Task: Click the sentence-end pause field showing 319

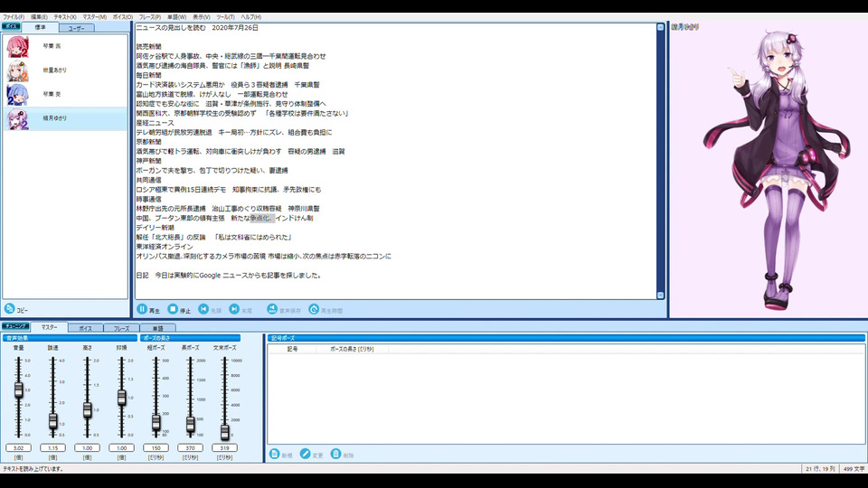Action: coord(224,447)
